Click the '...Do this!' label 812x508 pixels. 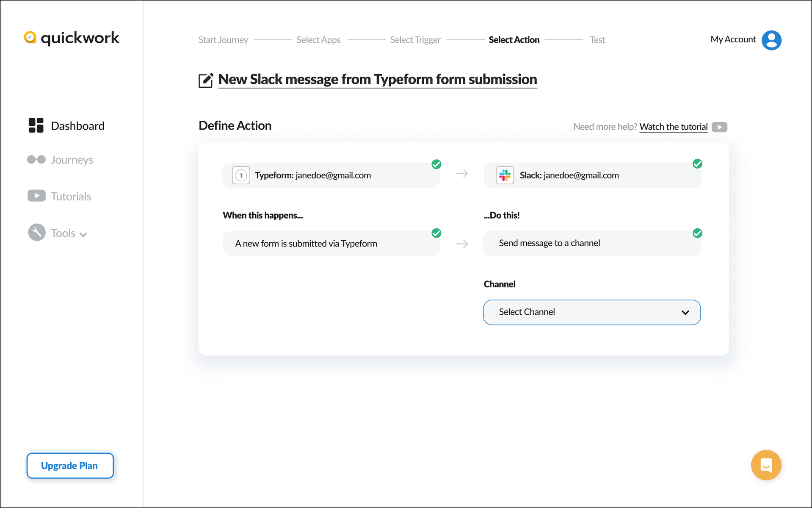(x=502, y=215)
